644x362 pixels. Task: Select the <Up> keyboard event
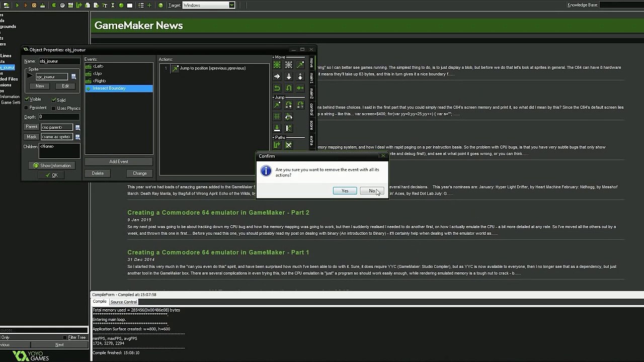tap(119, 74)
